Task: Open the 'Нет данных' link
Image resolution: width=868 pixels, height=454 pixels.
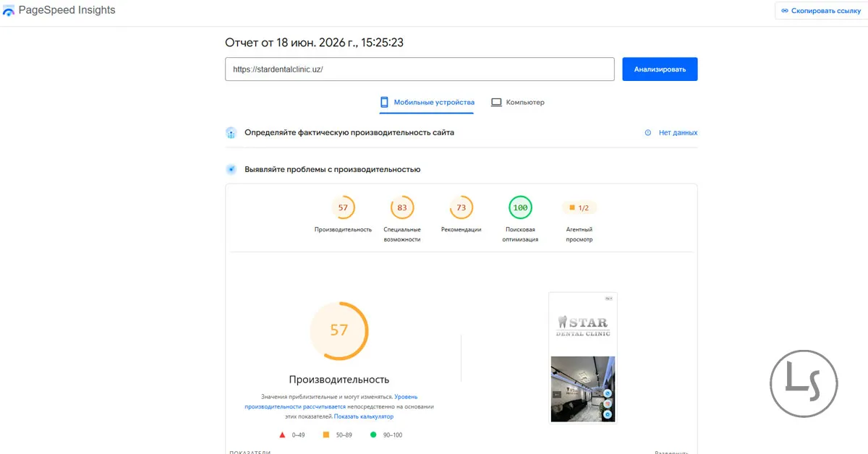Action: point(678,133)
